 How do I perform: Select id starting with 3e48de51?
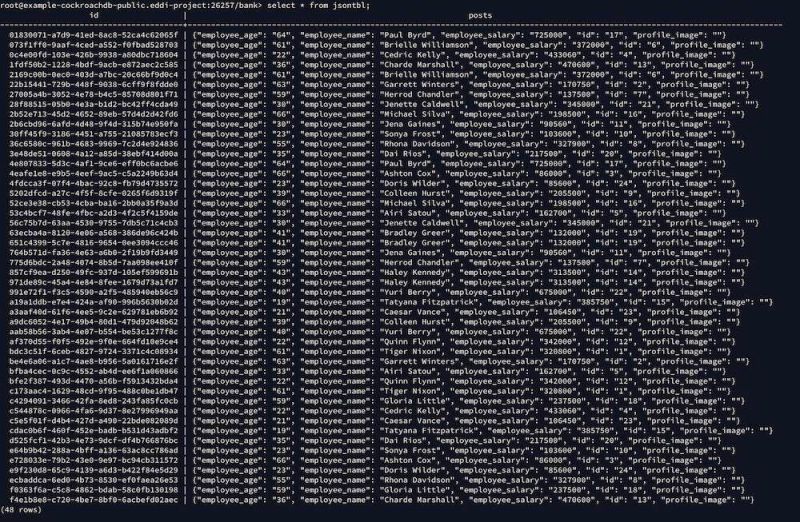tap(93, 154)
